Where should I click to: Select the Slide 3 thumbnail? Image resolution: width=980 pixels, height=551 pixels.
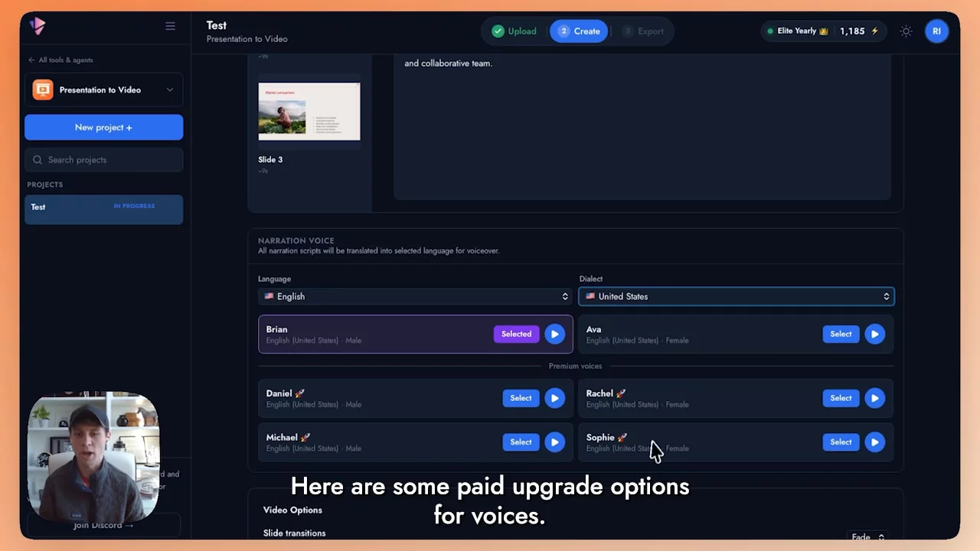309,112
